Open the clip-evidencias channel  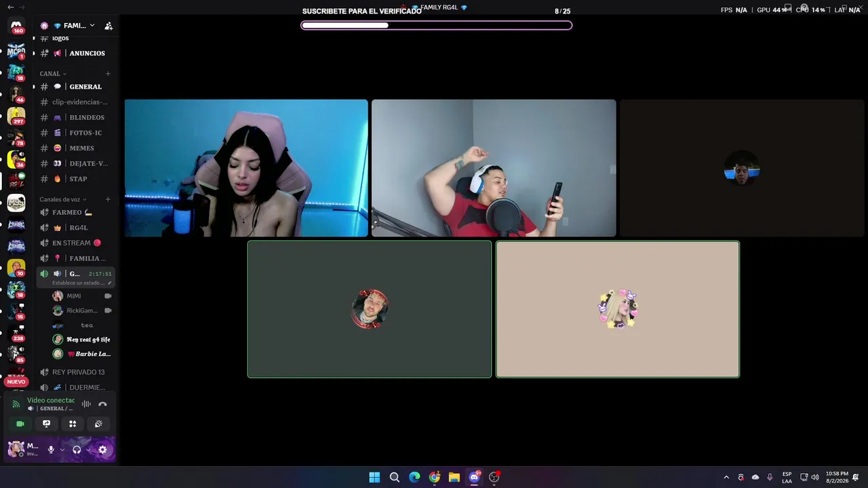tap(75, 102)
